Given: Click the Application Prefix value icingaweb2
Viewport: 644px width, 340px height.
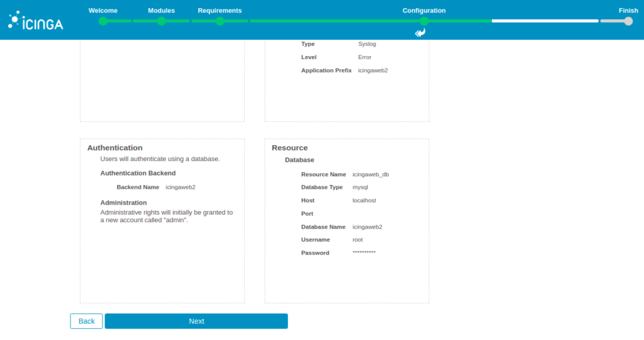Looking at the screenshot, I should (373, 71).
